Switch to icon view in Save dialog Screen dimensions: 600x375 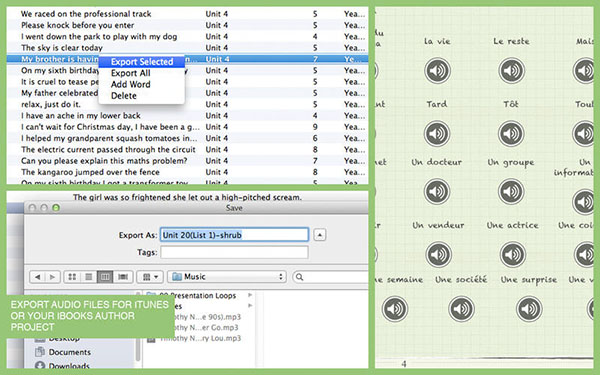pos(72,277)
